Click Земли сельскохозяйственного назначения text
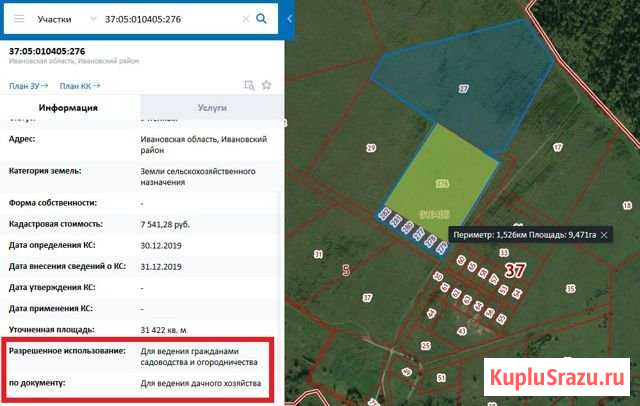 pyautogui.click(x=198, y=177)
